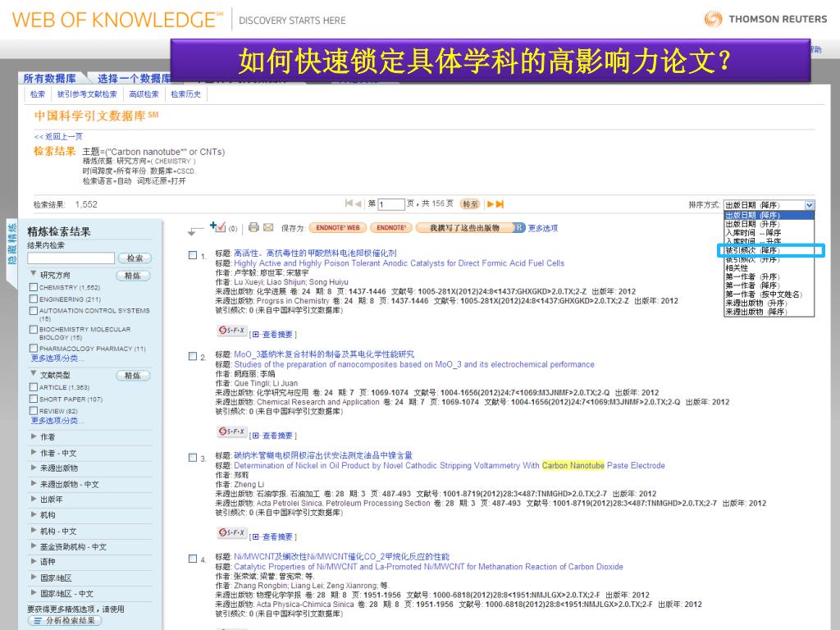Click the ENDNOTE save button
This screenshot has height=630, width=840.
[390, 228]
